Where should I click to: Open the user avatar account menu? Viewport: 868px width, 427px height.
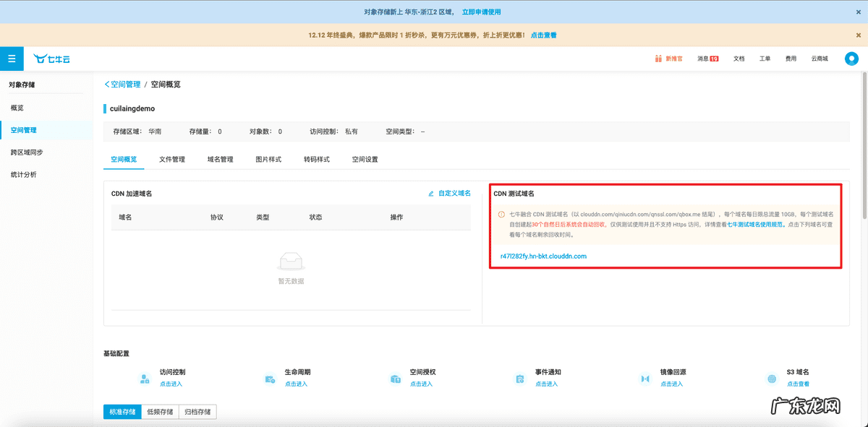click(851, 59)
